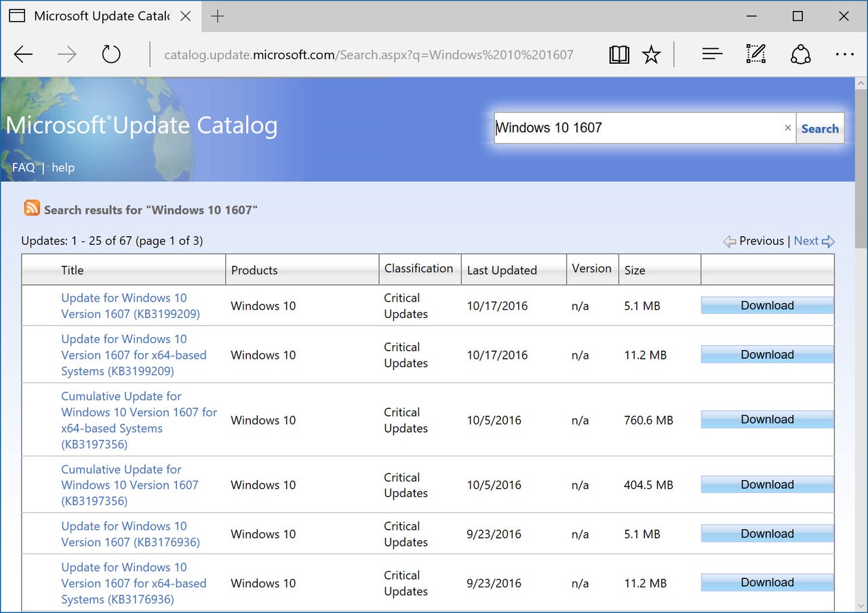Click the Refresh page icon
Viewport: 868px width, 613px height.
pyautogui.click(x=111, y=54)
